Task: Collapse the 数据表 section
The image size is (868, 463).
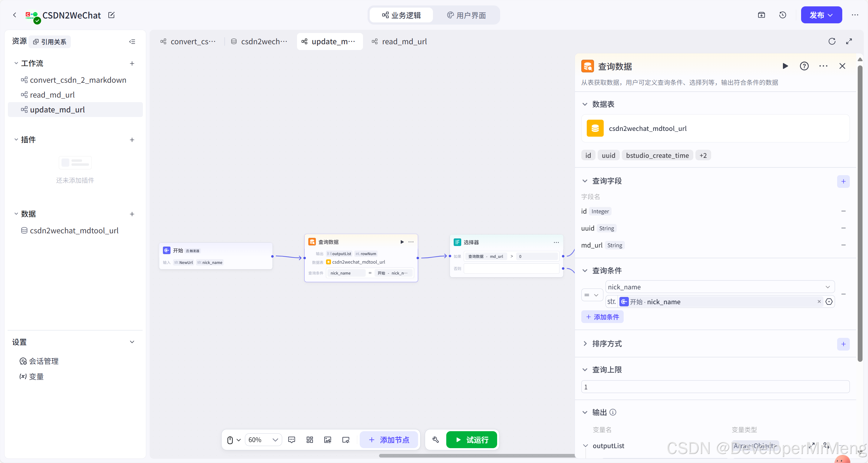Action: click(x=585, y=104)
